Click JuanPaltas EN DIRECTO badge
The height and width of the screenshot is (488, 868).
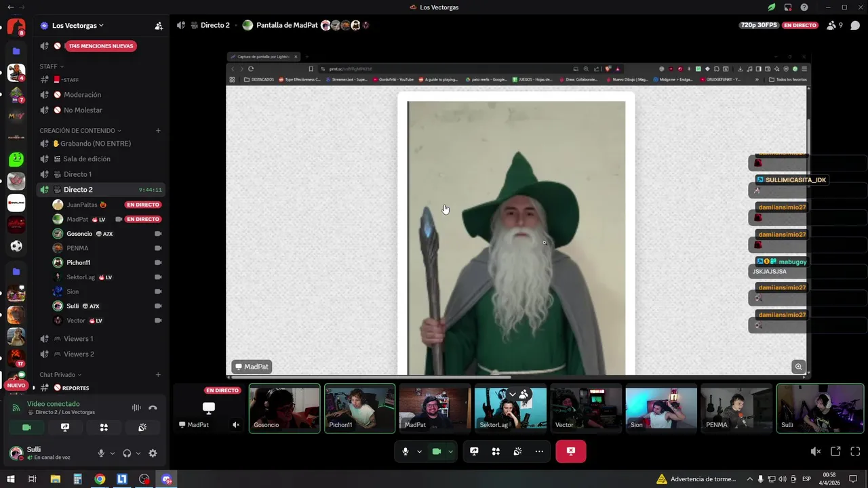(142, 205)
